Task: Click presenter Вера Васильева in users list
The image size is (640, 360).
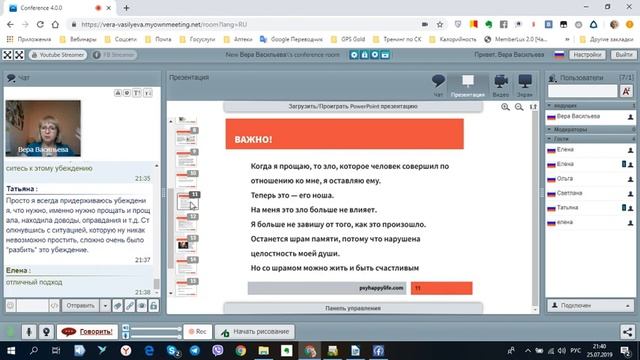Action: coord(590,117)
